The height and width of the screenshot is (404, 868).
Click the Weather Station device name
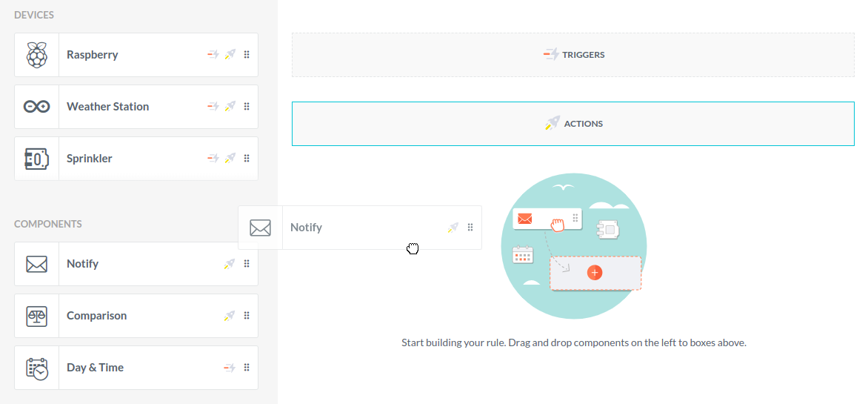107,107
